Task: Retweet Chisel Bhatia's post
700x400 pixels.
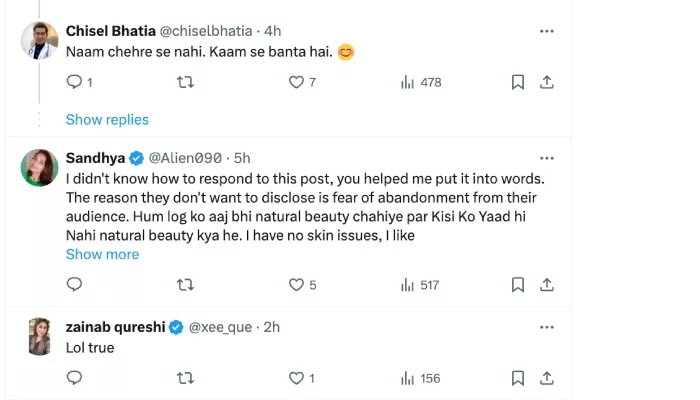Action: point(185,82)
